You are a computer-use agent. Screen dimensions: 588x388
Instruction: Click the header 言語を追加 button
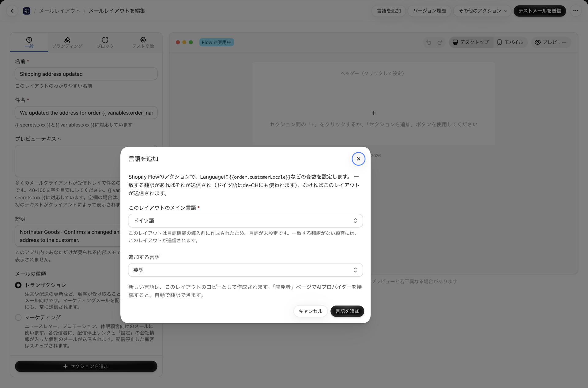(389, 11)
